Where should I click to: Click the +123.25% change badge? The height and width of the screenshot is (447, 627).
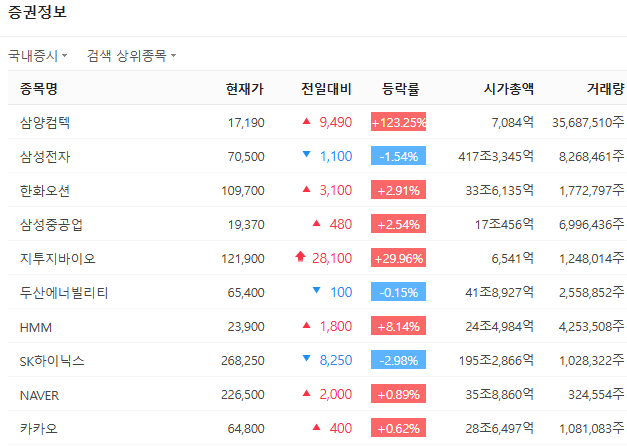(x=398, y=122)
